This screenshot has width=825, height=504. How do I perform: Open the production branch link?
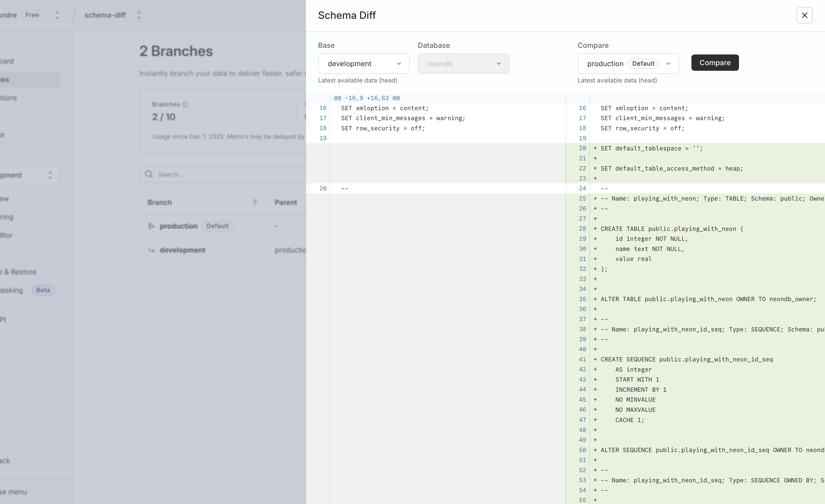coord(178,226)
